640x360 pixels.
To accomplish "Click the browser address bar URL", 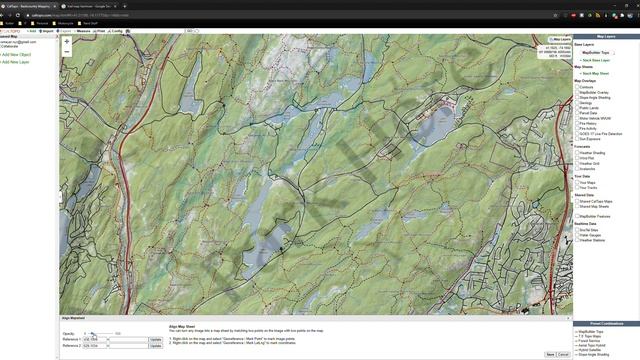I will pos(80,15).
